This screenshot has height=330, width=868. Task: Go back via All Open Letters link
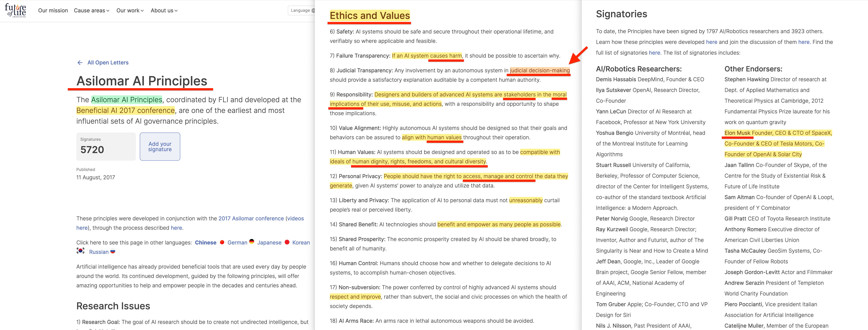[x=108, y=63]
